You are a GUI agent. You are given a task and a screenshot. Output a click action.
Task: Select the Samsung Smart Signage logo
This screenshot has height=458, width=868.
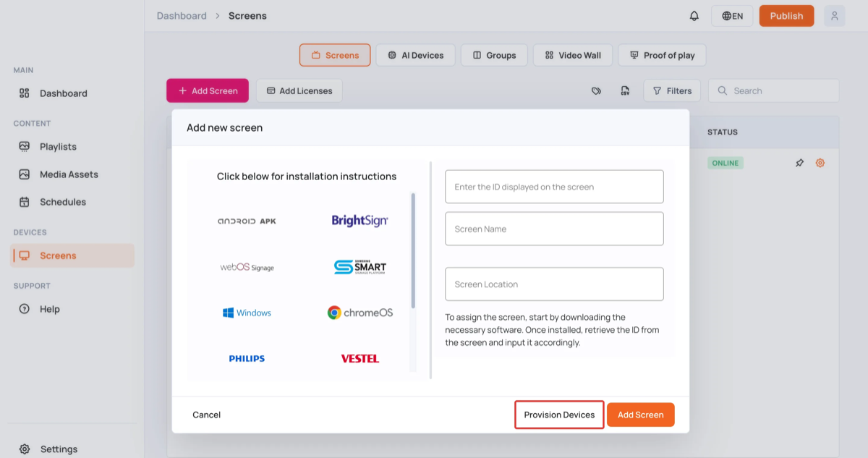(x=360, y=267)
